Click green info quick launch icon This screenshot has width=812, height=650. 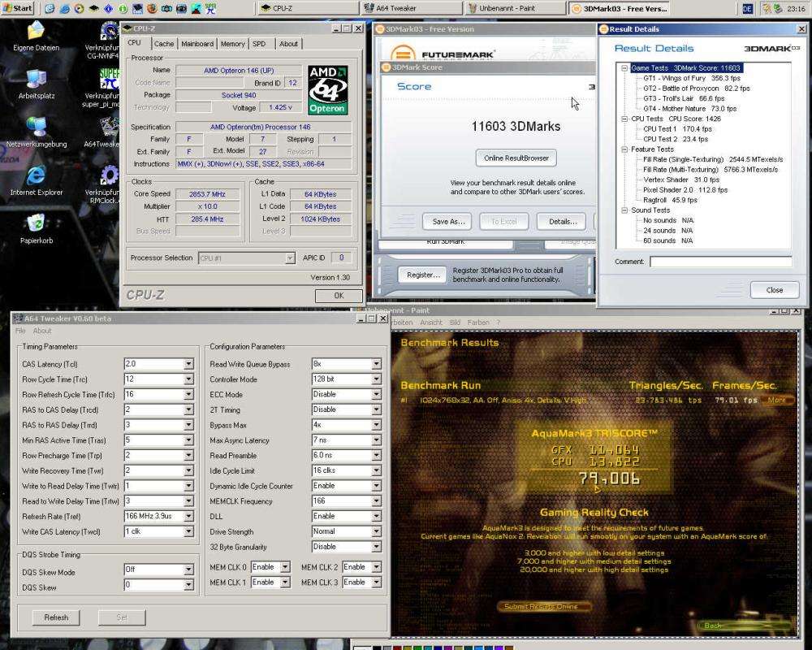[x=123, y=8]
